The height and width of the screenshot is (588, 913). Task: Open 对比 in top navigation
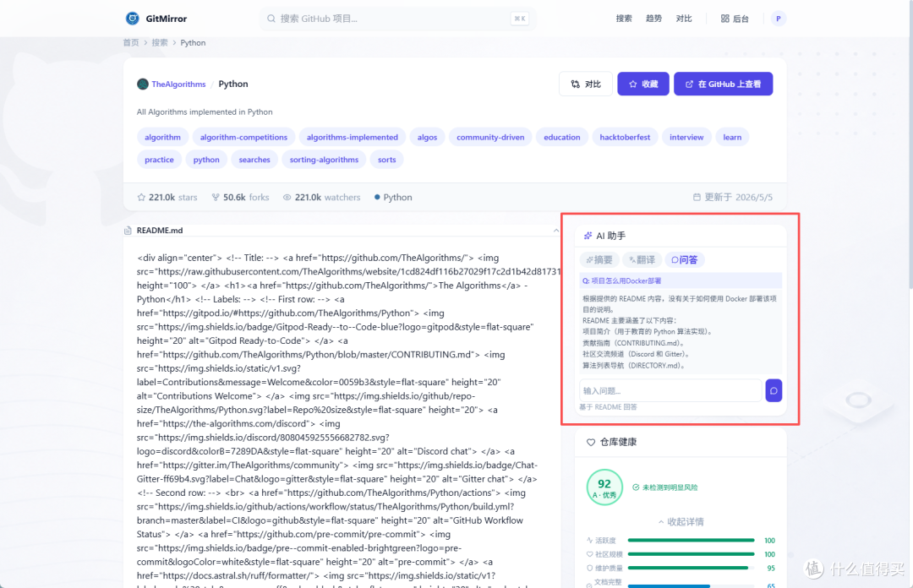point(684,19)
